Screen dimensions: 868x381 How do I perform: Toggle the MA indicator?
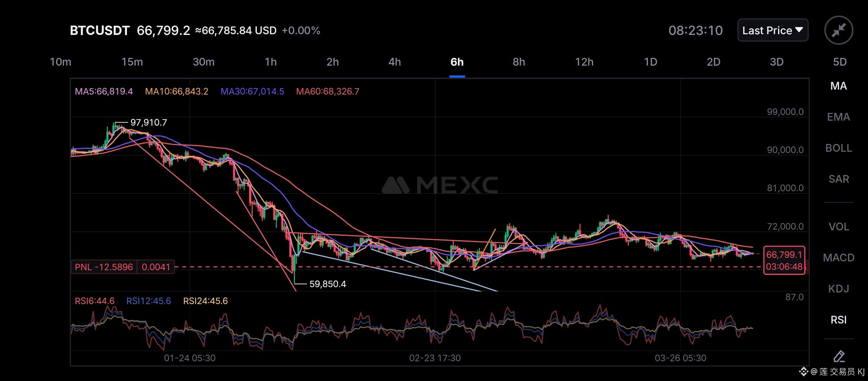point(839,86)
